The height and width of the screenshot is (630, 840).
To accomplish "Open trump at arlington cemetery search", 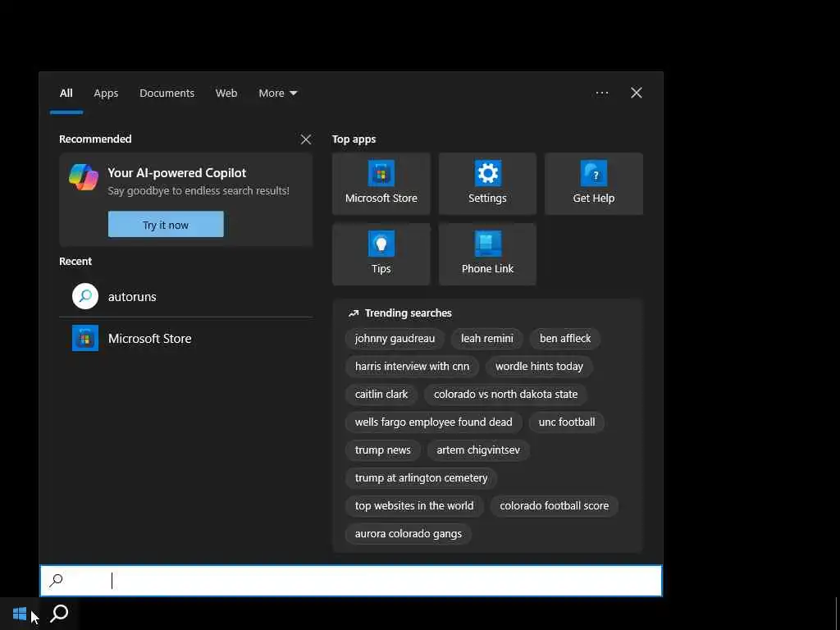I will [421, 478].
